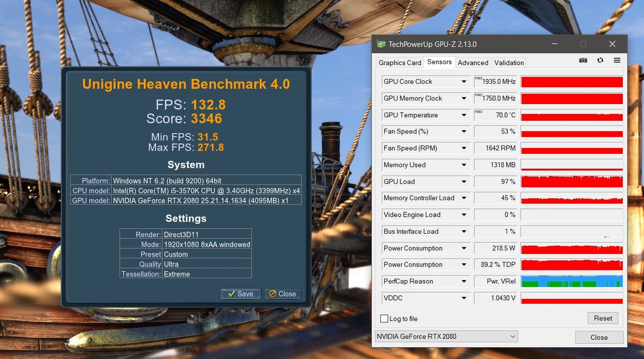This screenshot has height=359, width=644.
Task: Click the Reset button in GPU-Z
Action: tap(603, 318)
